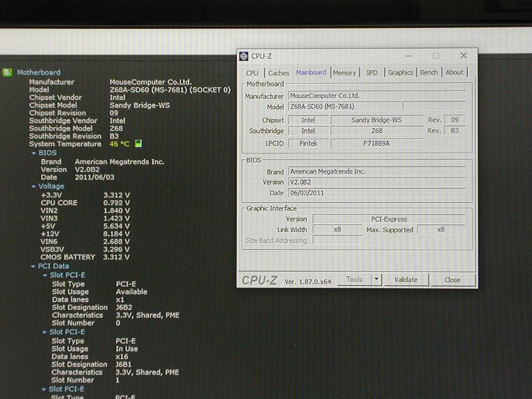Collapse the last Slot PCI-E node at bottom
This screenshot has height=399, width=532.
(x=44, y=389)
